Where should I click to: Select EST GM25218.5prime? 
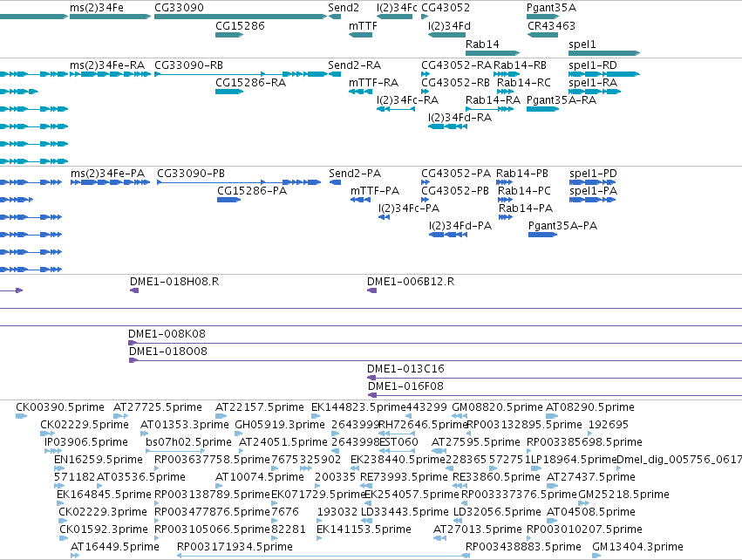click(x=623, y=495)
